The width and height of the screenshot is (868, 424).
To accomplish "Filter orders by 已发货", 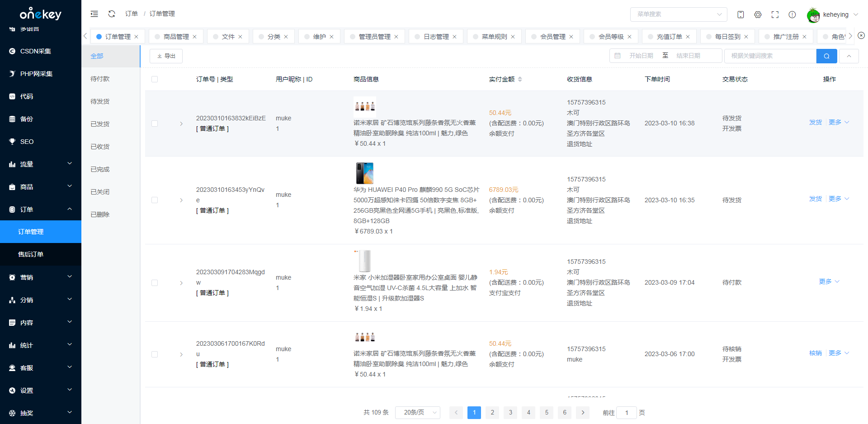I will pyautogui.click(x=100, y=124).
